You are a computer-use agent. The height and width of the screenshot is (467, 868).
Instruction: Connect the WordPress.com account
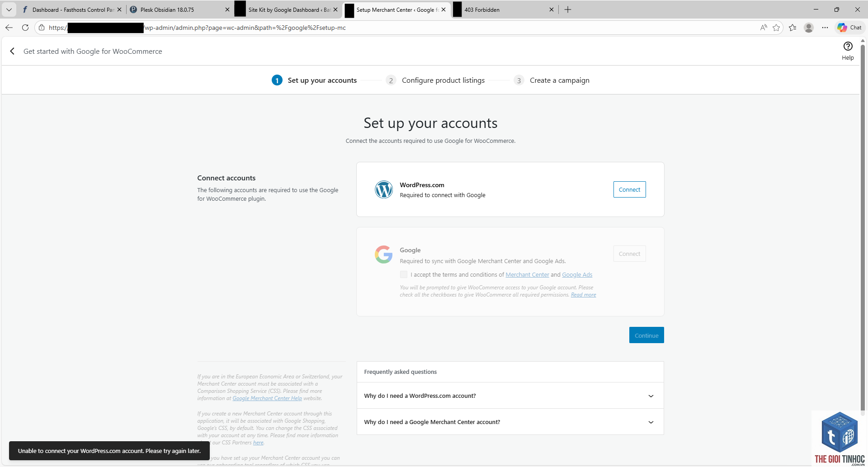click(629, 189)
